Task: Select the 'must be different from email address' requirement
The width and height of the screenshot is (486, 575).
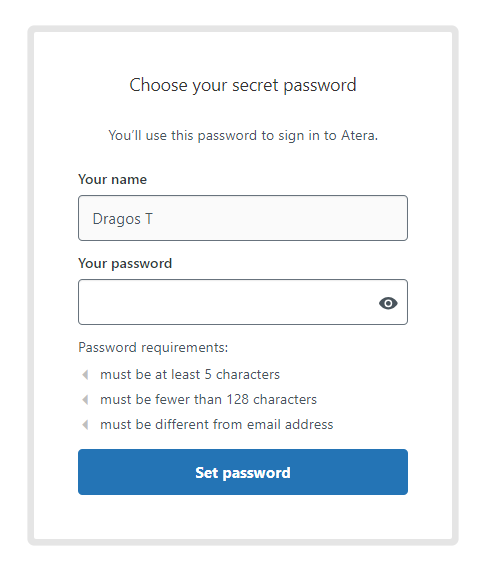Action: (217, 425)
